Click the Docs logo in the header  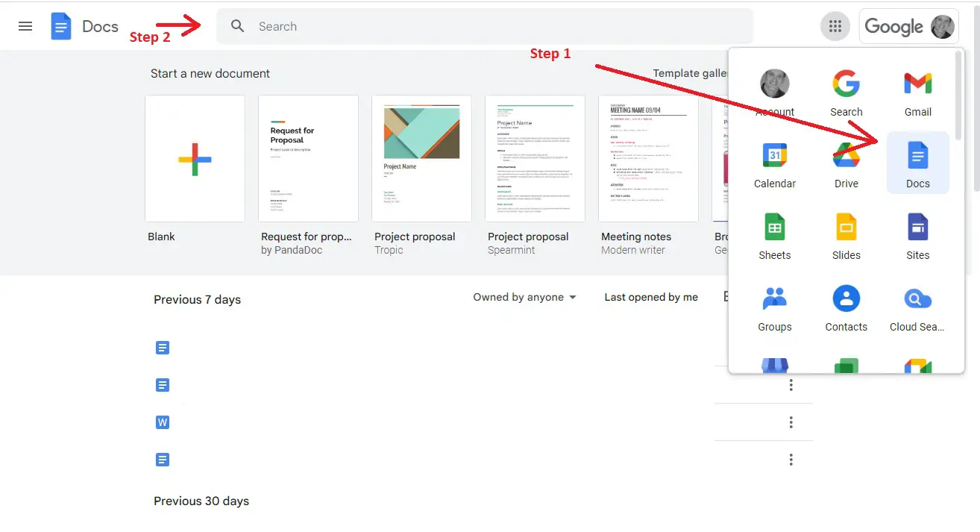(x=60, y=26)
